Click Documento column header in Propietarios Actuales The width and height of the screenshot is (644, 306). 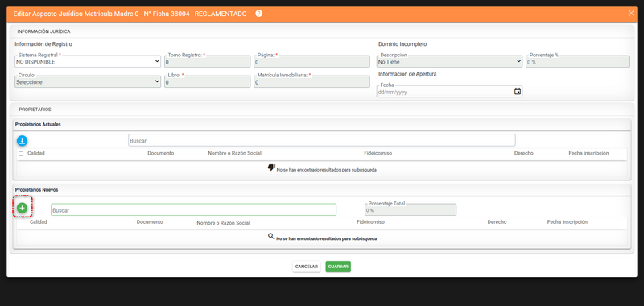pyautogui.click(x=160, y=153)
